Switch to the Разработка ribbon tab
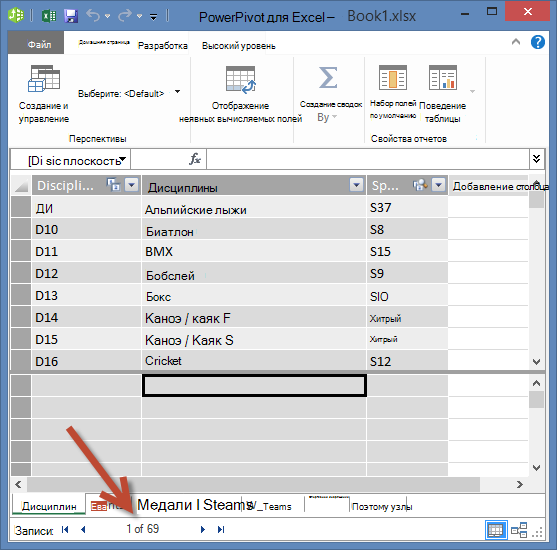557x550 pixels. pyautogui.click(x=163, y=45)
